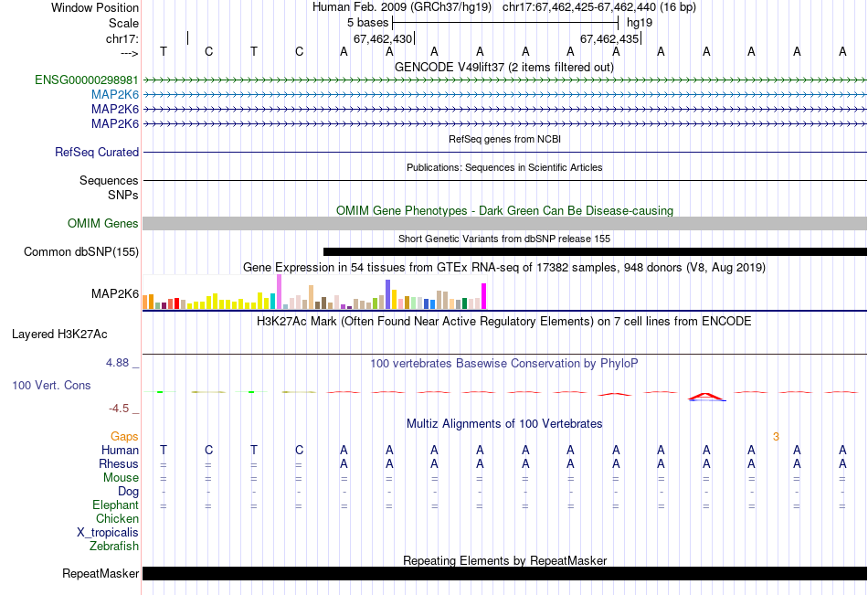Image resolution: width=868 pixels, height=595 pixels.
Task: Click Multiz Alignments of 100 Vertebrates title
Action: click(x=504, y=424)
